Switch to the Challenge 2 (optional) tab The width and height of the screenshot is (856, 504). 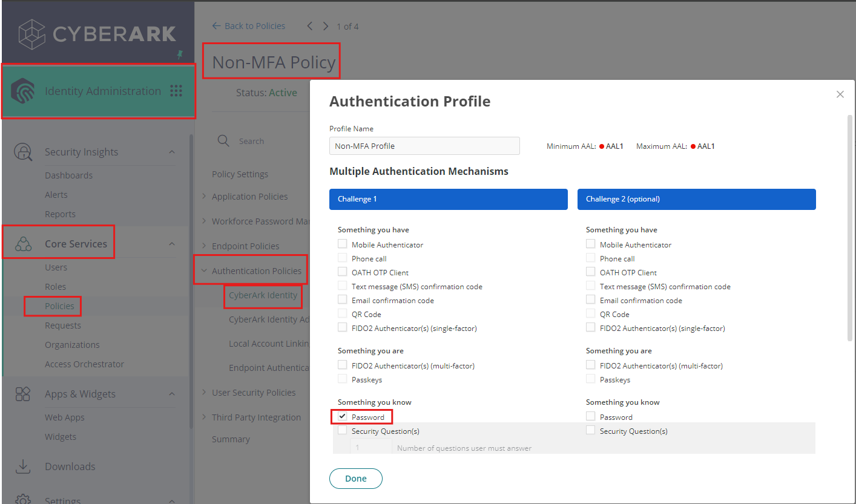point(696,199)
